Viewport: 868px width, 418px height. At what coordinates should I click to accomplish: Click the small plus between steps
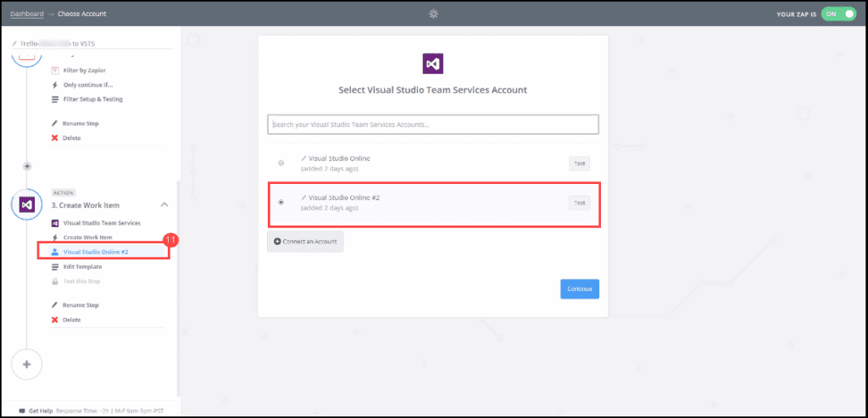point(27,166)
